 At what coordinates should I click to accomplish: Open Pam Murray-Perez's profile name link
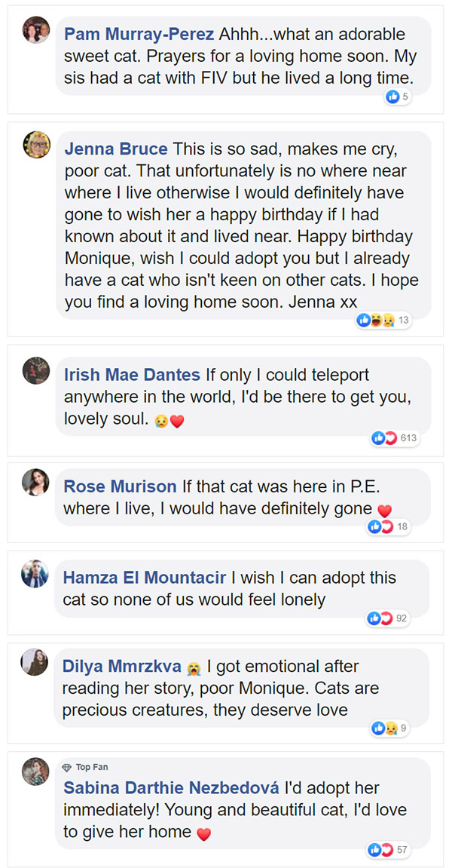(140, 34)
